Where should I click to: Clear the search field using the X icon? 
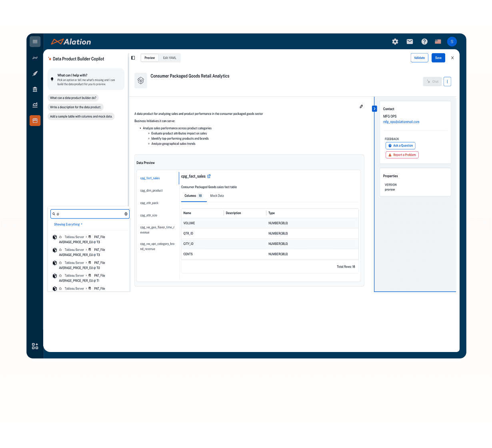tap(126, 214)
